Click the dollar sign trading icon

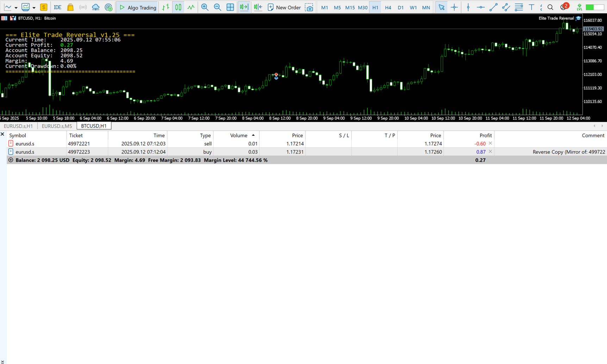click(44, 7)
